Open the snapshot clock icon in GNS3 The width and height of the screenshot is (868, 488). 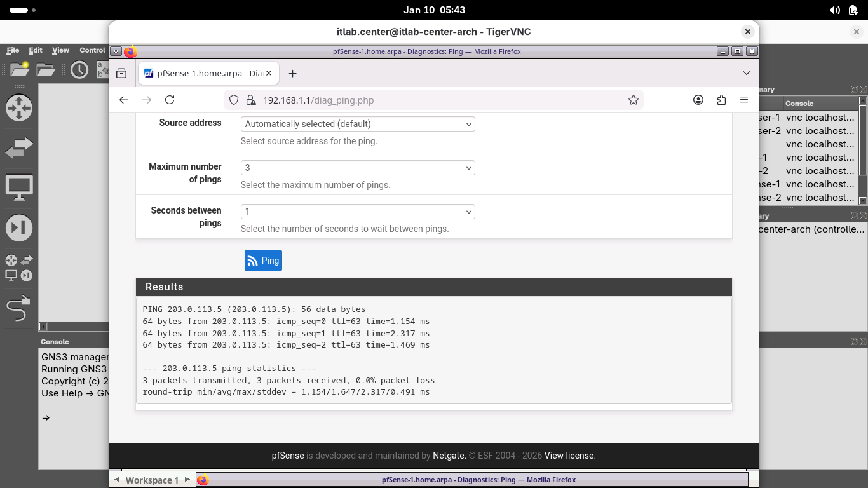click(79, 69)
